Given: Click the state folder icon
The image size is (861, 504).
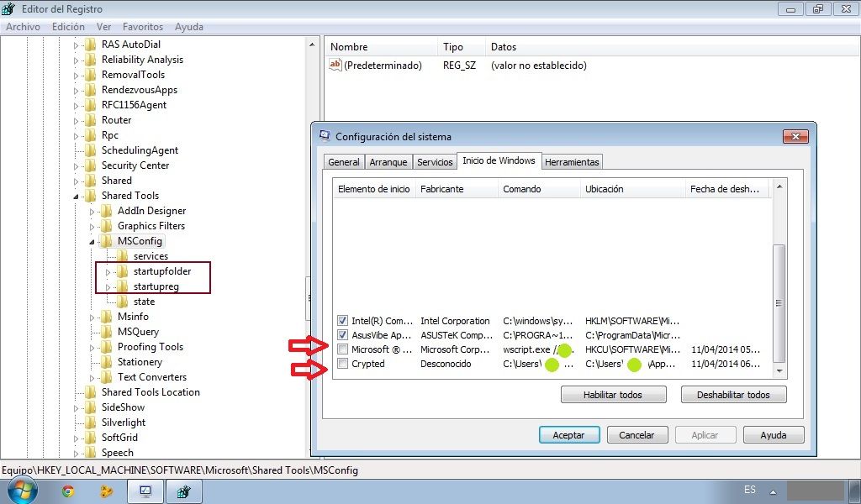Looking at the screenshot, I should (x=123, y=302).
